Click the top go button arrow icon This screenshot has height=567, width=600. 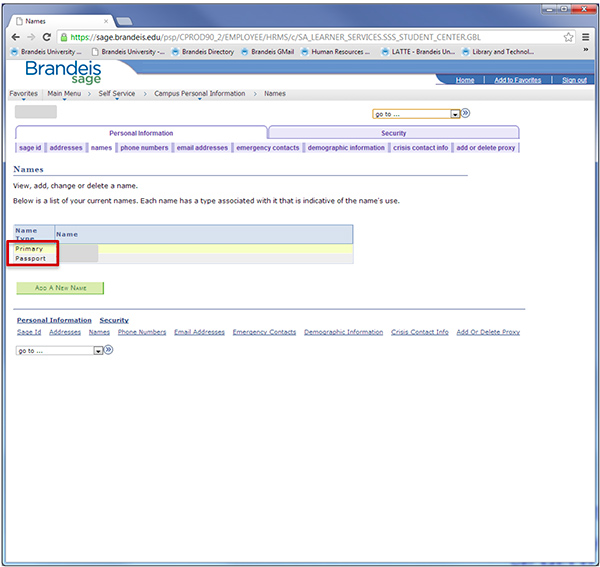point(465,113)
